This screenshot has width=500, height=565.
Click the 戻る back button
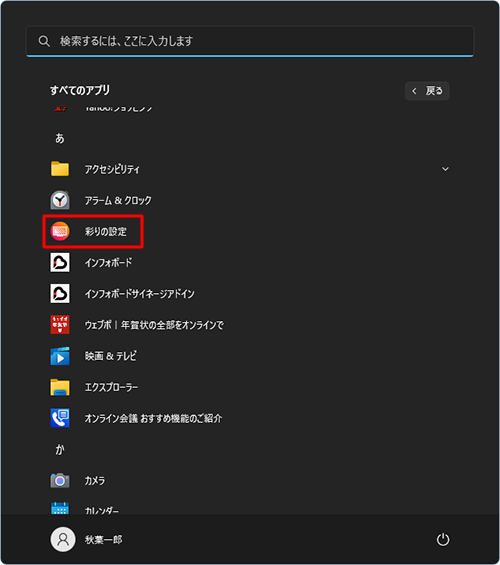(427, 91)
